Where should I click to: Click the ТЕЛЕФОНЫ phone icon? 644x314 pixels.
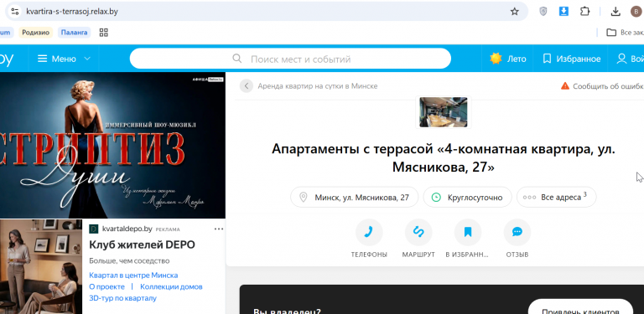(x=369, y=233)
